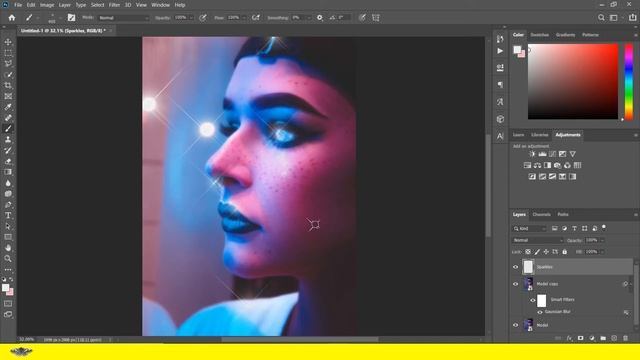
Task: Hide the Sparkles layer
Action: point(515,267)
